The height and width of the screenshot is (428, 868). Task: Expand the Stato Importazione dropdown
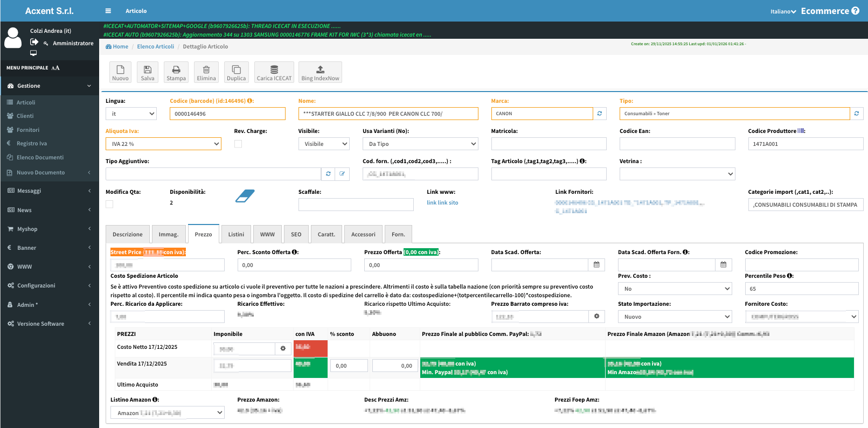click(x=675, y=317)
